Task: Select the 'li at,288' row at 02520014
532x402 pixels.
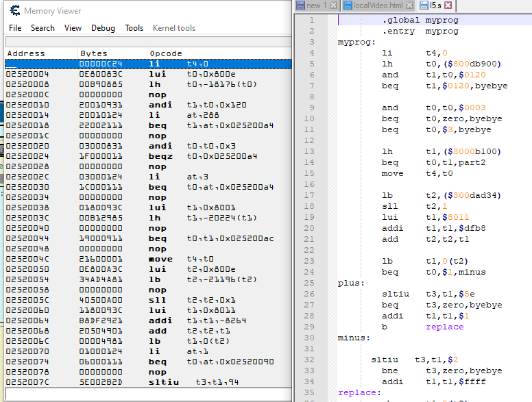Action: (148, 115)
